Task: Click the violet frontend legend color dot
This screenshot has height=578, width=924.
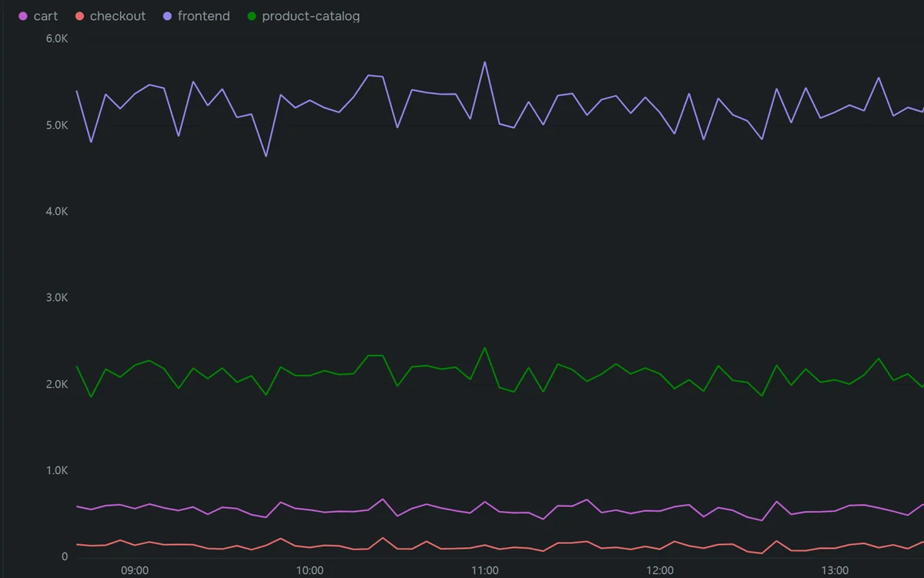Action: (x=167, y=16)
